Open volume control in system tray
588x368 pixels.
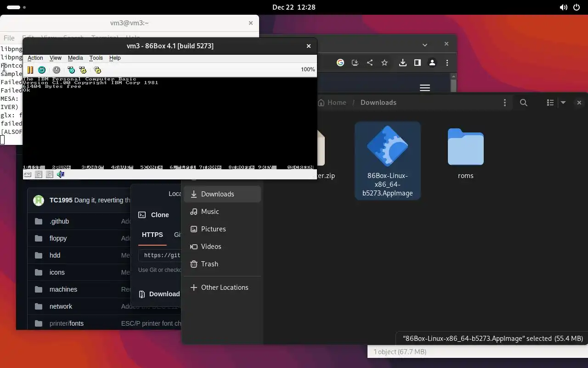564,7
